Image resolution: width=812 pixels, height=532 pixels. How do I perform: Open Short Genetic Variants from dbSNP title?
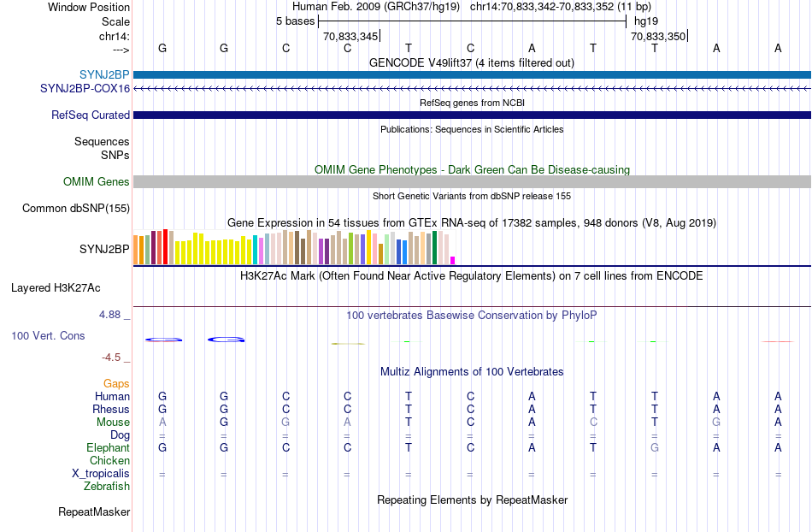tap(472, 196)
